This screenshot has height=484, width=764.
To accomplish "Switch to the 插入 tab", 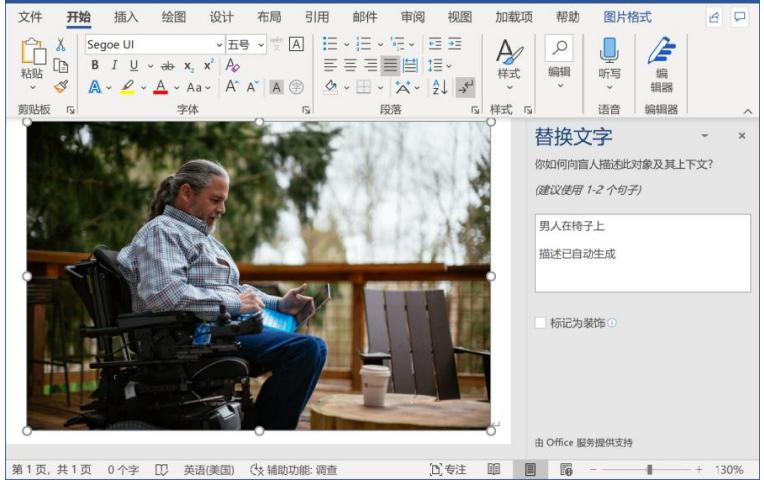I will pos(126,17).
